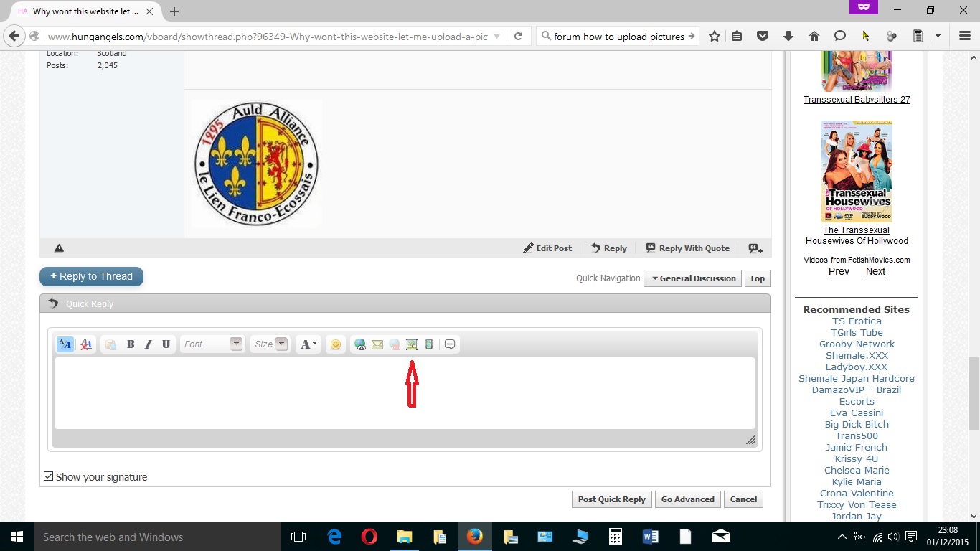
Task: Click the Prev videos link
Action: coord(839,271)
